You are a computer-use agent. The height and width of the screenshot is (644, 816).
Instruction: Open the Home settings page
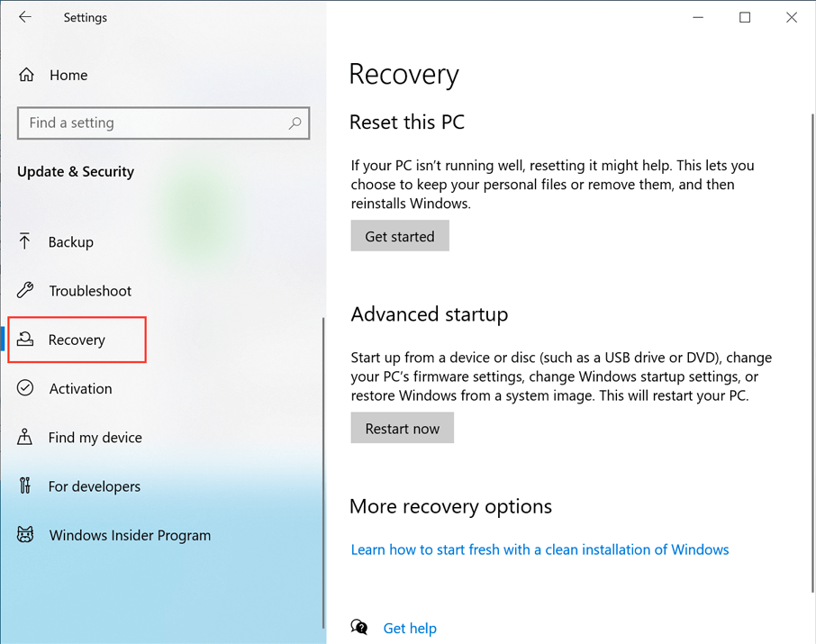(68, 75)
